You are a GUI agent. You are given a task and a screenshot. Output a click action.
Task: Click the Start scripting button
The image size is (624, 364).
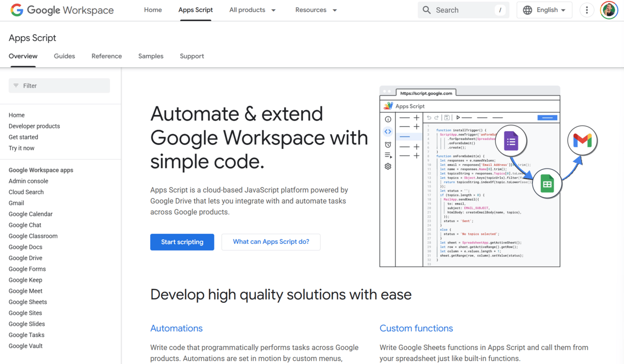(x=182, y=242)
